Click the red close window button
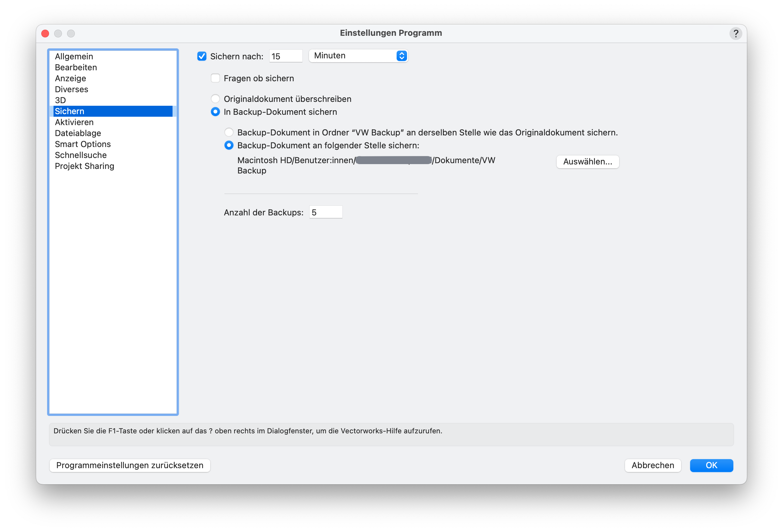 tap(45, 33)
